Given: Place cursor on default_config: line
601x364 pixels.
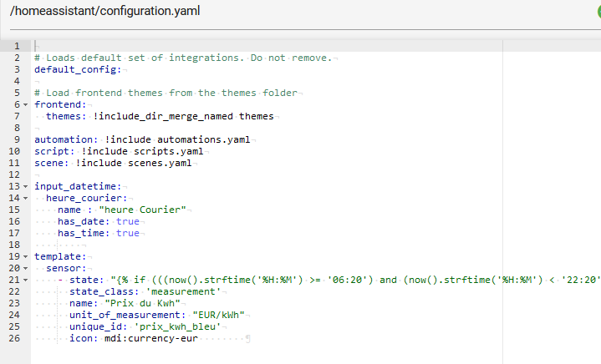Looking at the screenshot, I should point(78,69).
